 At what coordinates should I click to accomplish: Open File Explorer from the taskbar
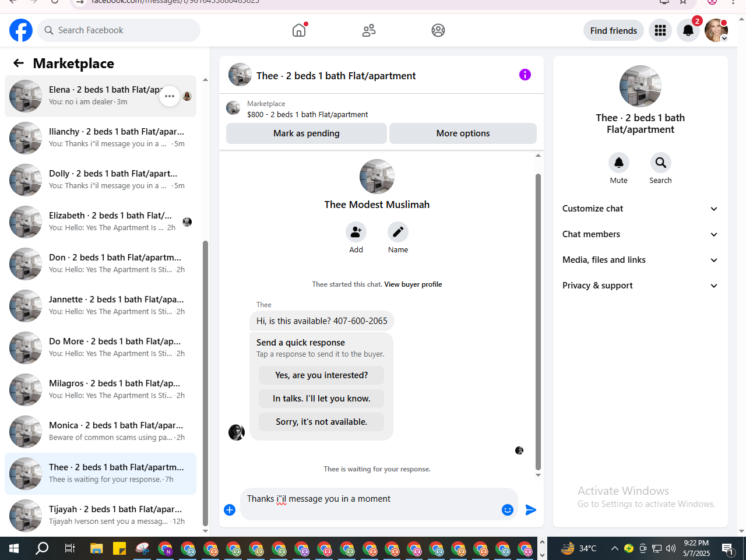[x=96, y=548]
